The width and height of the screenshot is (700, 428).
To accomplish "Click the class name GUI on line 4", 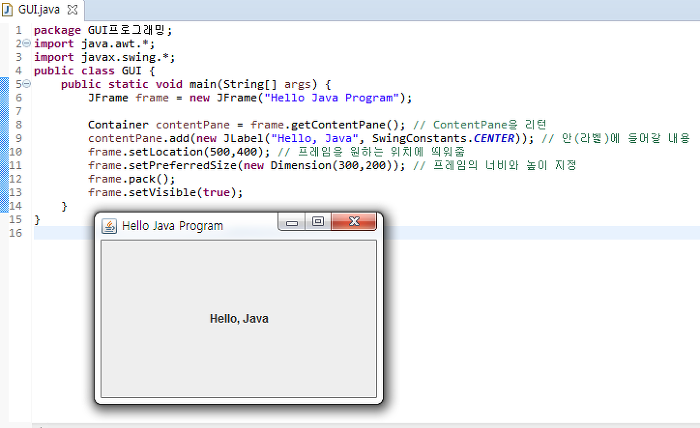I will (132, 71).
